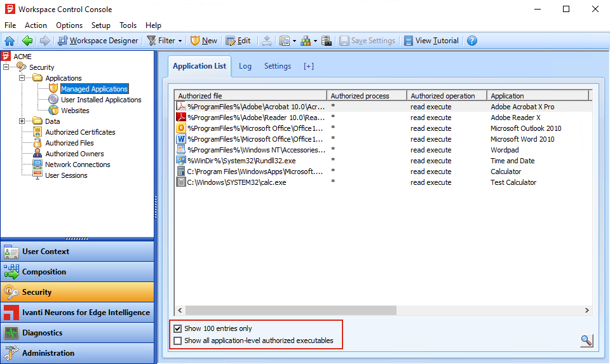Screen dimensions: 610x364
Task: Open Ivanti Neurons for Edge Intelligence
Action: click(x=78, y=313)
